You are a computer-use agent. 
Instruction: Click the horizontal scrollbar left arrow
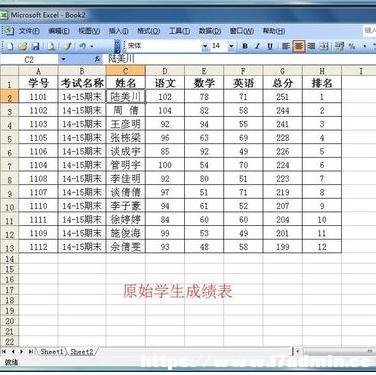[298, 352]
